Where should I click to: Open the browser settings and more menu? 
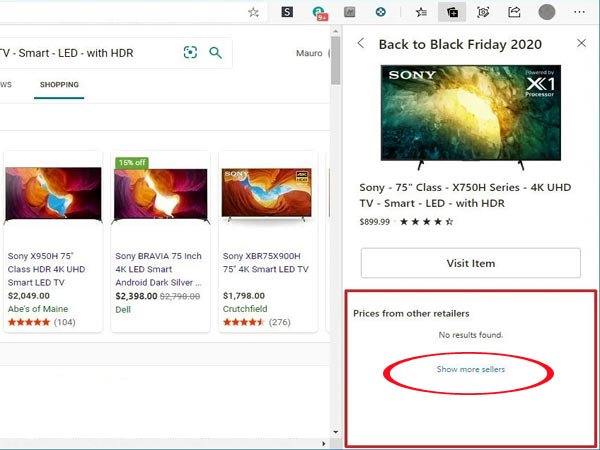click(579, 12)
